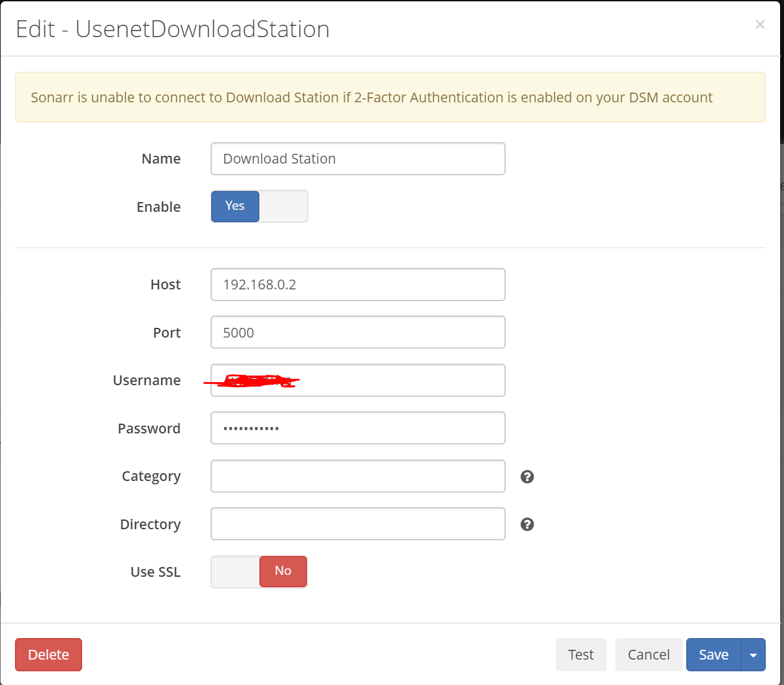Toggle the Enable switch set to Yes
This screenshot has width=784, height=685.
coord(259,206)
